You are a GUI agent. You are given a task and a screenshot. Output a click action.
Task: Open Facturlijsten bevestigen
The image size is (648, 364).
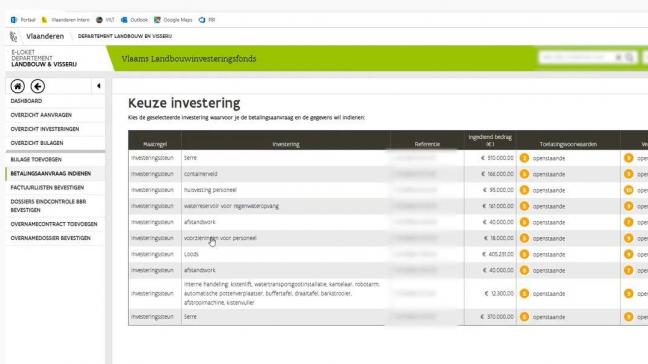(47, 188)
